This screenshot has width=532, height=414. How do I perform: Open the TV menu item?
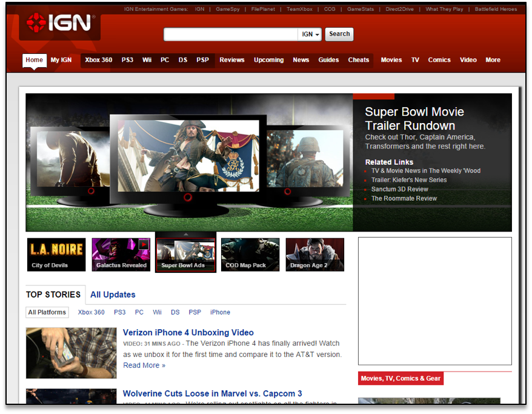[x=415, y=60]
